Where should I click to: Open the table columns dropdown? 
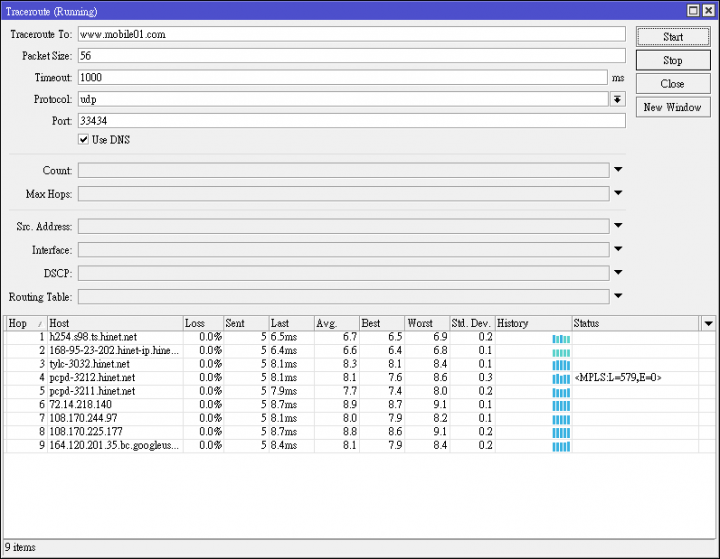click(x=708, y=323)
